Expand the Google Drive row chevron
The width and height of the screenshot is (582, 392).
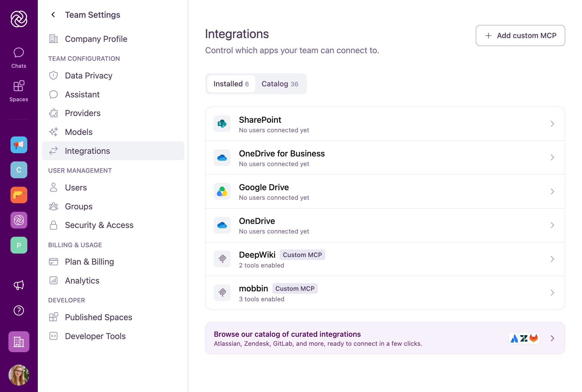coord(552,191)
